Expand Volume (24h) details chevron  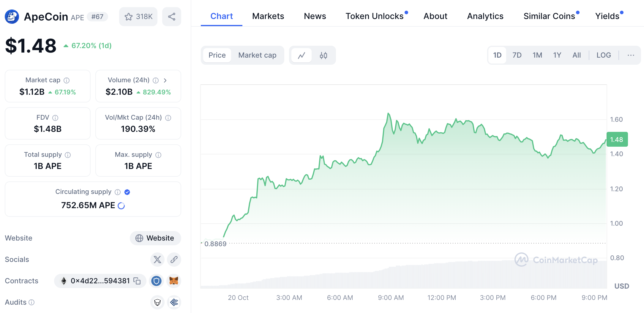pos(165,80)
